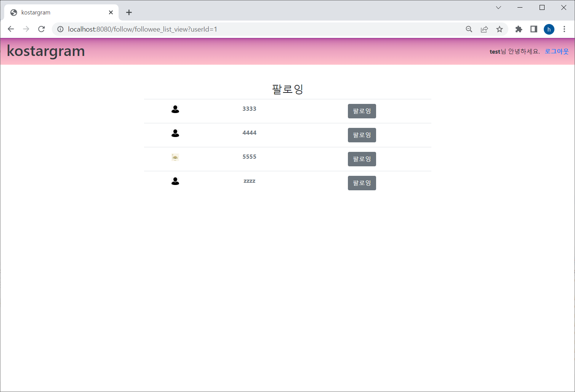Click the site information icon before the URL
The height and width of the screenshot is (392, 575).
(x=60, y=29)
